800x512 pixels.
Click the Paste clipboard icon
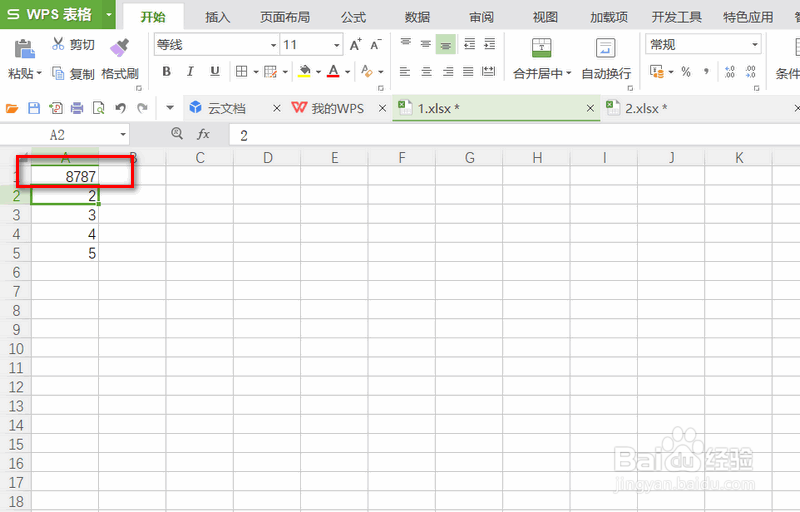pyautogui.click(x=24, y=49)
